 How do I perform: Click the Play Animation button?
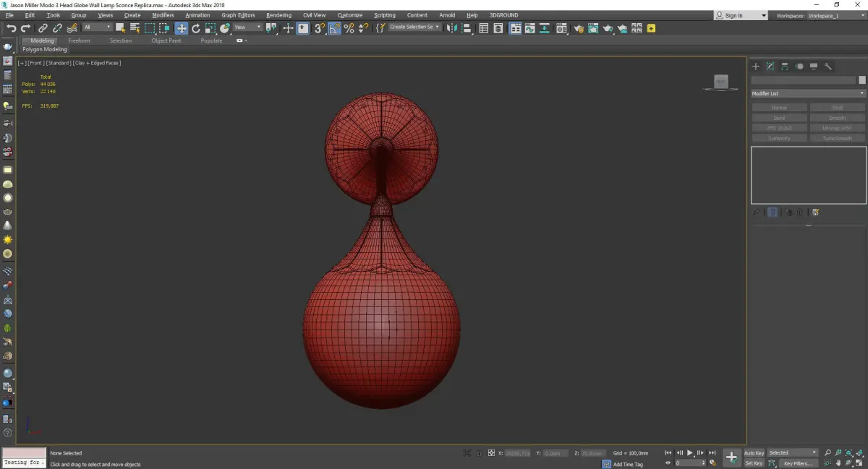tap(690, 453)
